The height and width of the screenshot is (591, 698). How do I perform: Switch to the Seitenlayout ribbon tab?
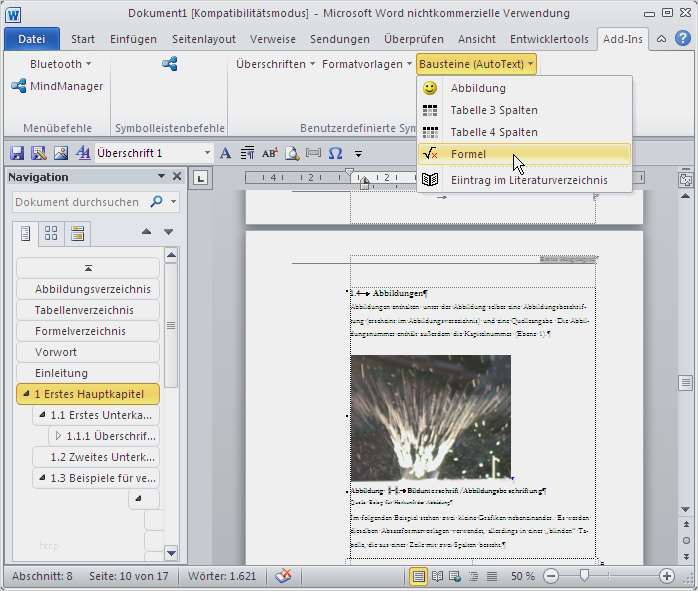click(x=204, y=39)
